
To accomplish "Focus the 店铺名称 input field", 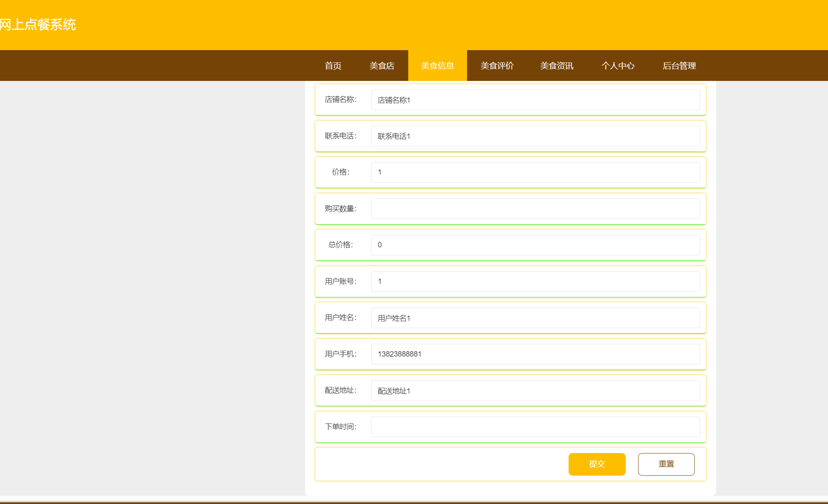I will [535, 100].
